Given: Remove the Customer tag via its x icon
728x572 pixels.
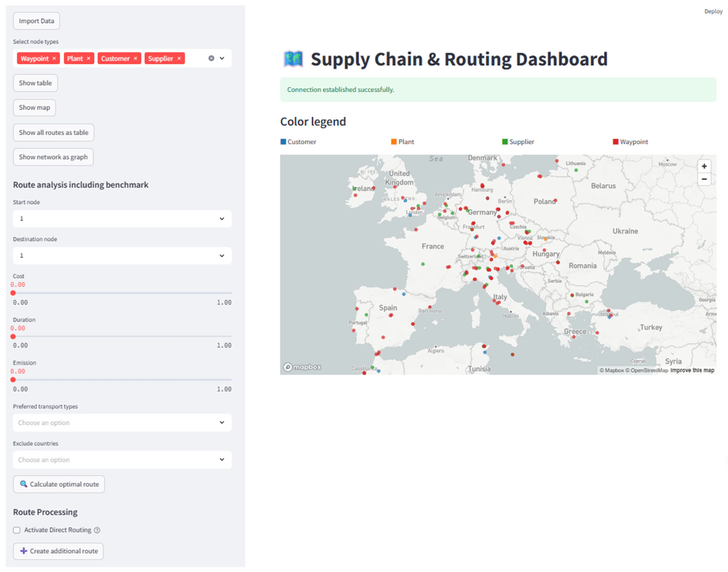Looking at the screenshot, I should point(135,58).
